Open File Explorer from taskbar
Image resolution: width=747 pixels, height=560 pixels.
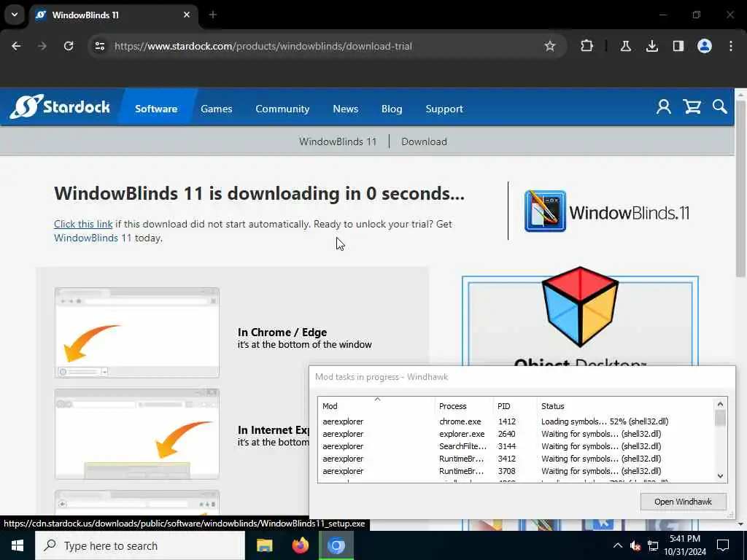pos(264,545)
